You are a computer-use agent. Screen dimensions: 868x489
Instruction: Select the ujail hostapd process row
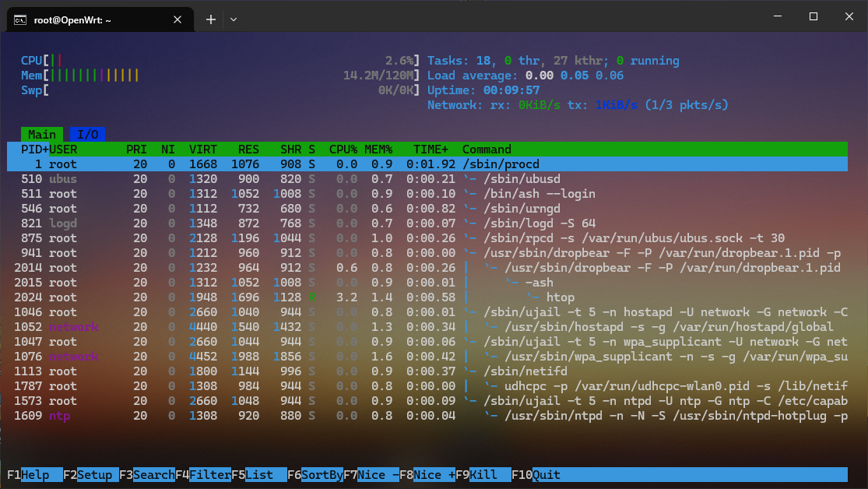pyautogui.click(x=427, y=312)
